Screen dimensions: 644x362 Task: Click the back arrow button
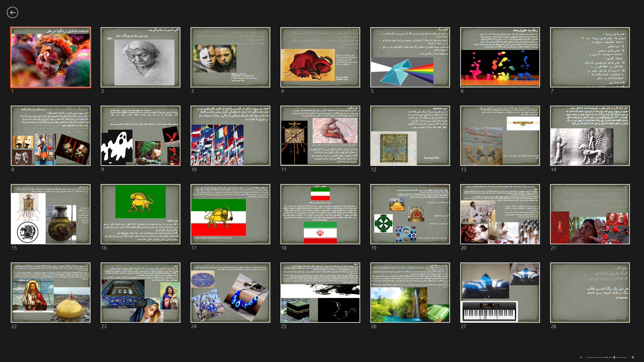point(12,12)
